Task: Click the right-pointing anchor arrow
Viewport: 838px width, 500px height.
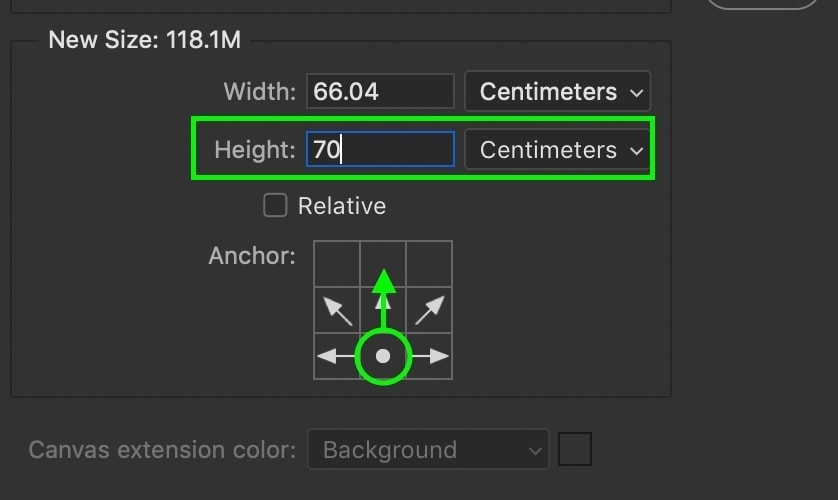Action: (429, 356)
